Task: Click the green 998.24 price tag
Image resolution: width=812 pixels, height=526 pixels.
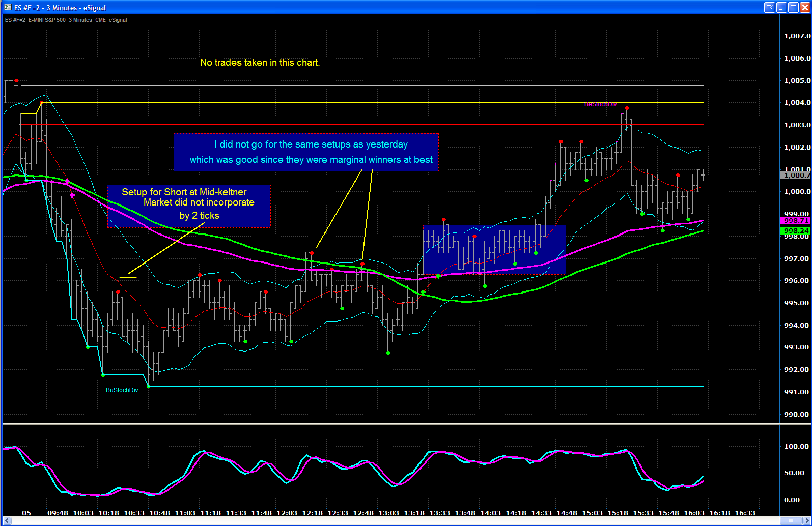Action: pos(796,230)
